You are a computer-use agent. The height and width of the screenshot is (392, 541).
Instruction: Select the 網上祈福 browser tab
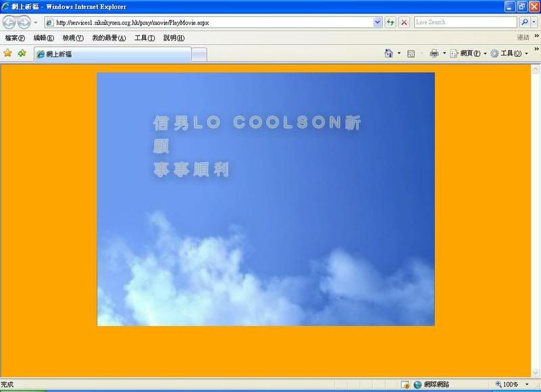[112, 54]
